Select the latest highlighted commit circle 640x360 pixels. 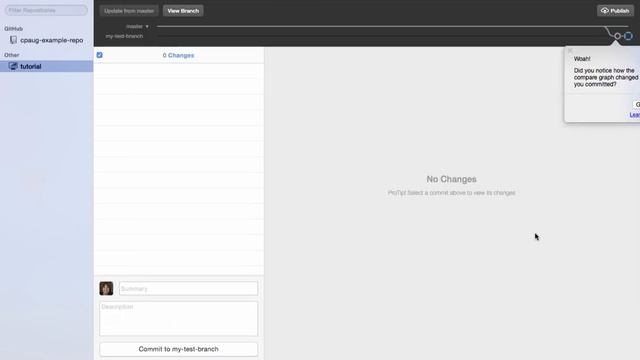coord(629,36)
